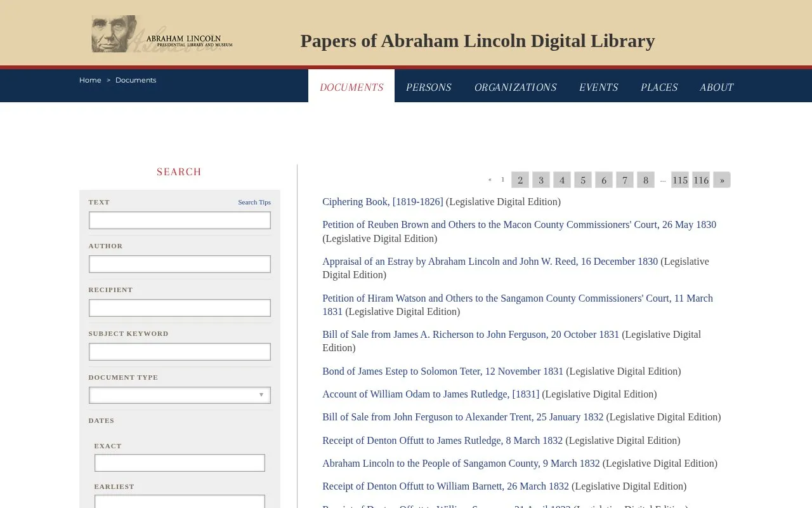Open the Events tab

[x=598, y=87]
